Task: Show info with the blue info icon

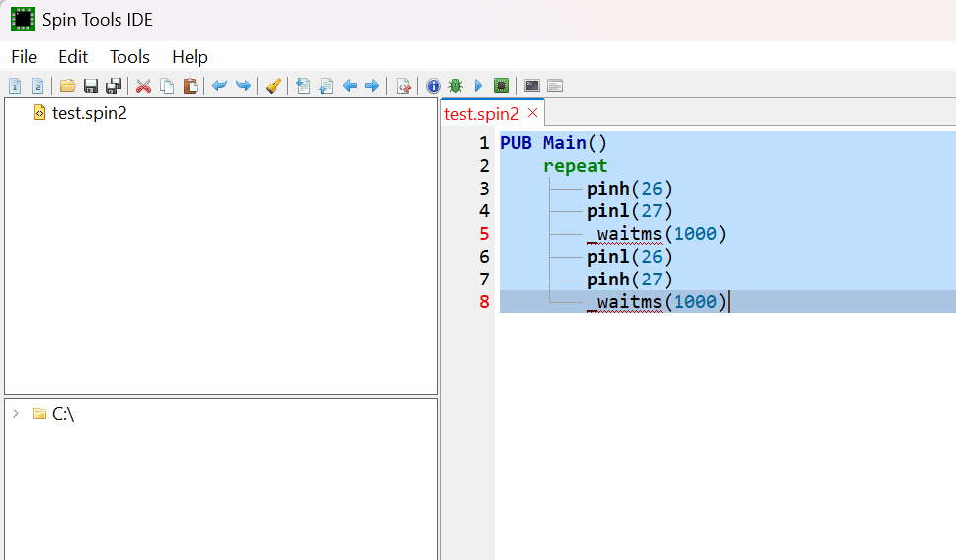Action: tap(433, 86)
